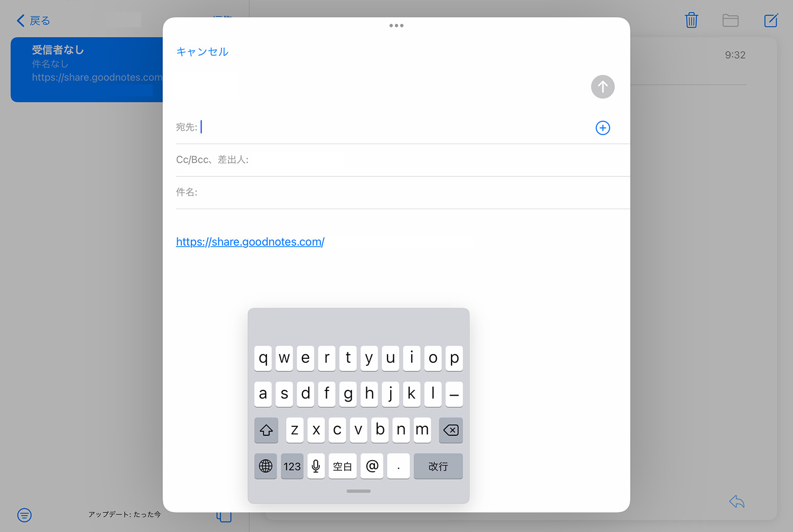Tap the period key

point(398,466)
